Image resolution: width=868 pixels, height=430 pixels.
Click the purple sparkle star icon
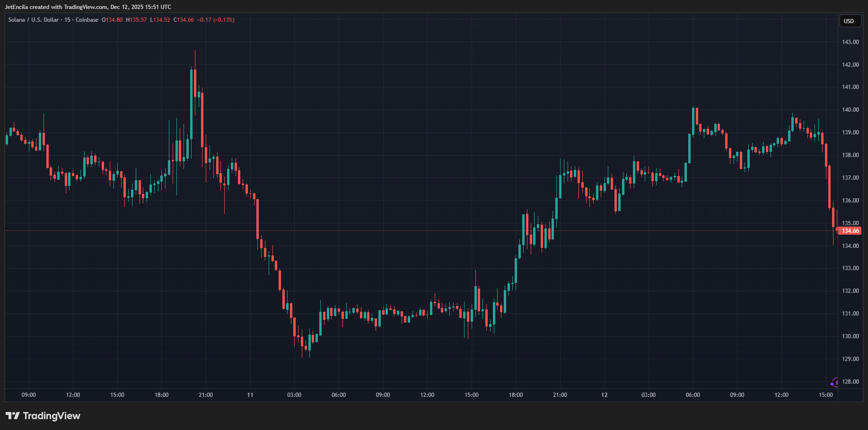pos(832,384)
